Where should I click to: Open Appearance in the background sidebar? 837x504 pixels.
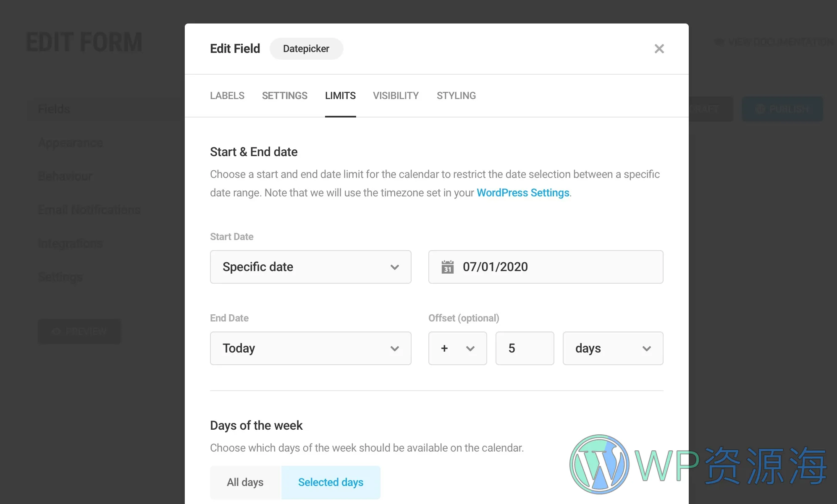tap(71, 143)
